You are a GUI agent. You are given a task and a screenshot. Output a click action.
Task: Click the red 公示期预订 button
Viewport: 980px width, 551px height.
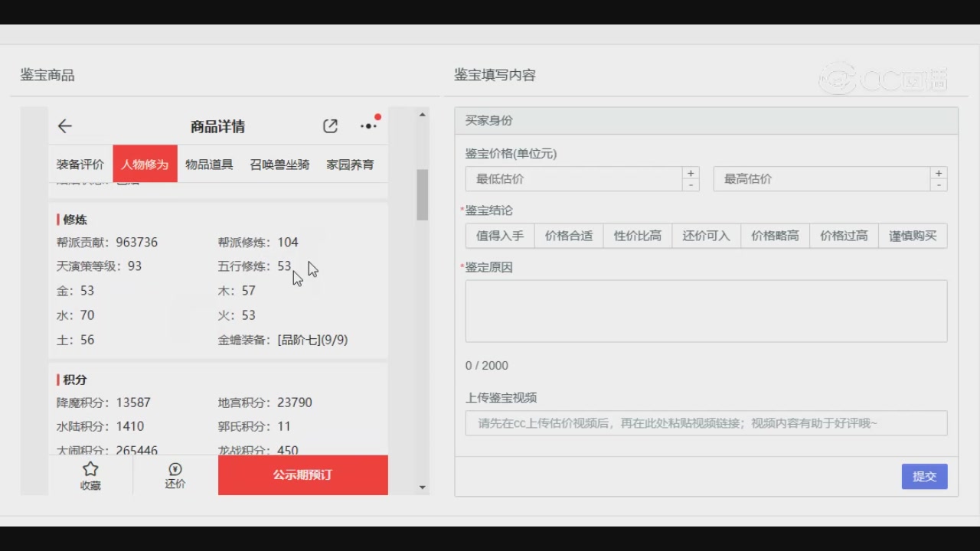point(303,475)
